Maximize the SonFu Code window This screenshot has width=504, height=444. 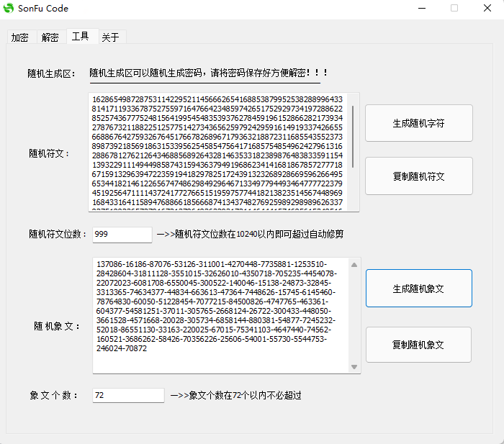click(454, 9)
